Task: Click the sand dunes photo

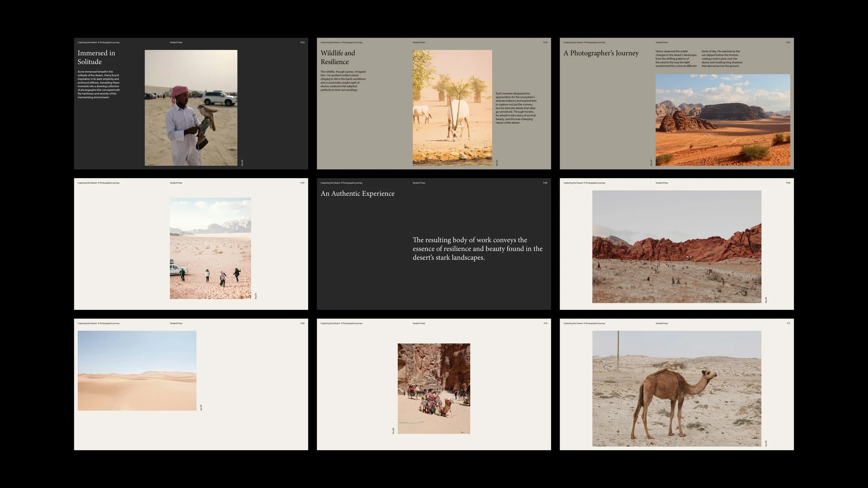Action: (x=137, y=370)
